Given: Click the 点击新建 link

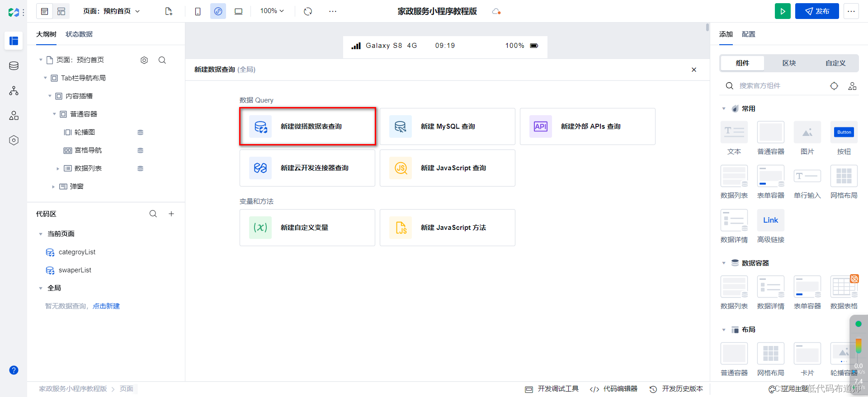Looking at the screenshot, I should coord(106,306).
